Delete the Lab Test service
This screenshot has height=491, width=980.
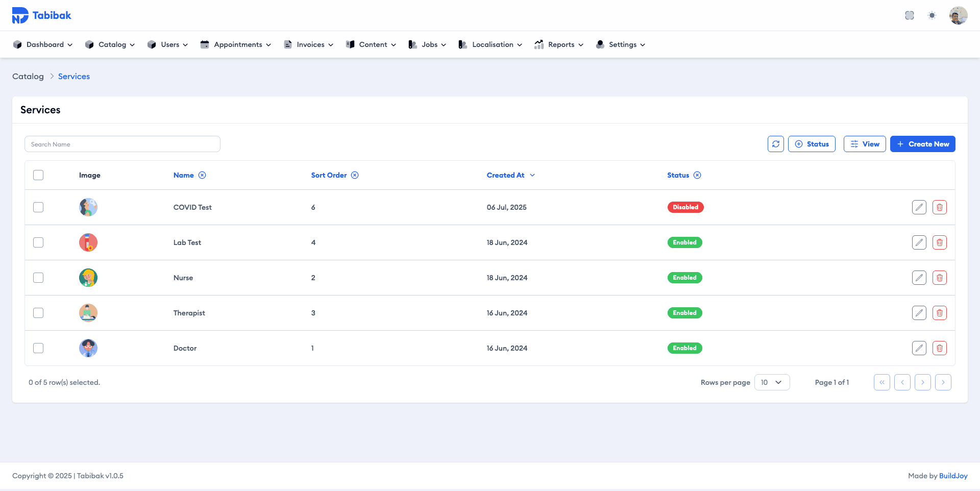[x=939, y=242]
